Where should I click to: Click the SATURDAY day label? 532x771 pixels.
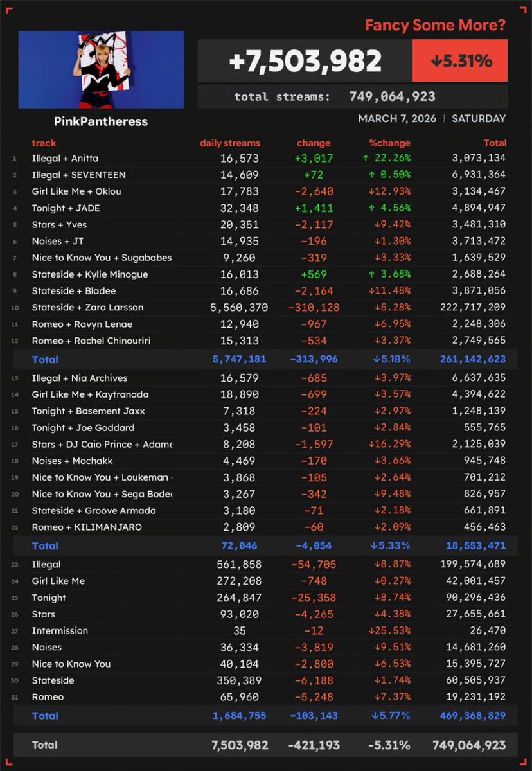coord(479,119)
